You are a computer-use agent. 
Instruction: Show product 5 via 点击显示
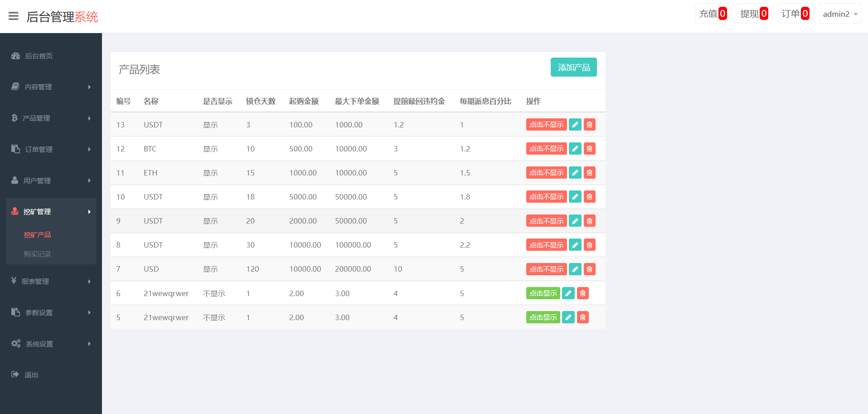pos(543,317)
